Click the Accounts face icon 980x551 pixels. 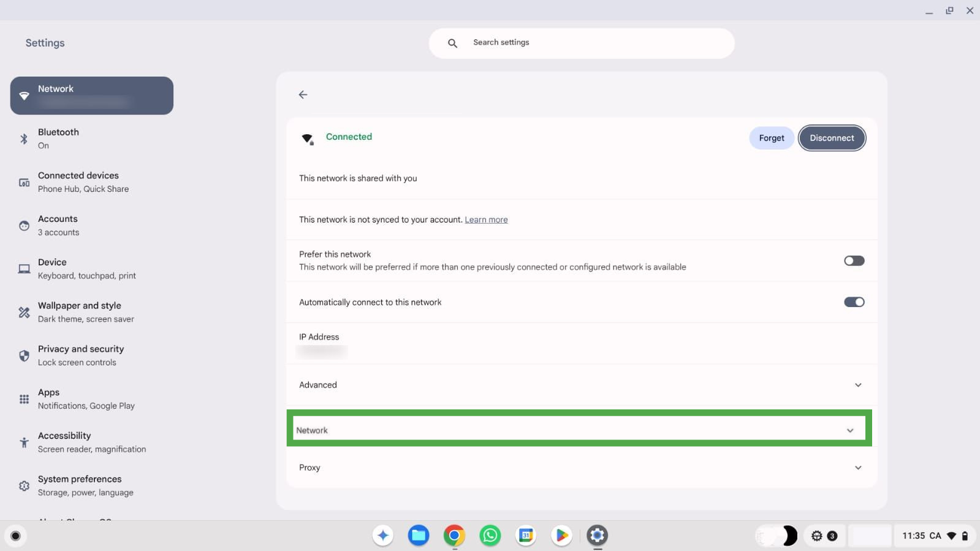point(24,226)
